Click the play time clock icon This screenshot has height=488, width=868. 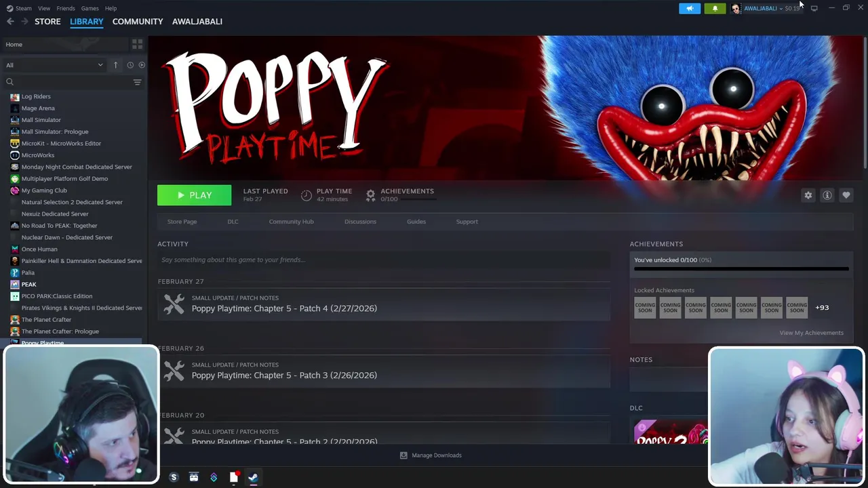tap(307, 195)
